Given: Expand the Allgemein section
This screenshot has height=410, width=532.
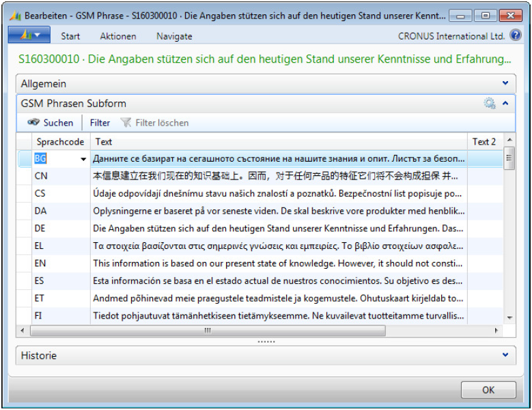Looking at the screenshot, I should [505, 83].
